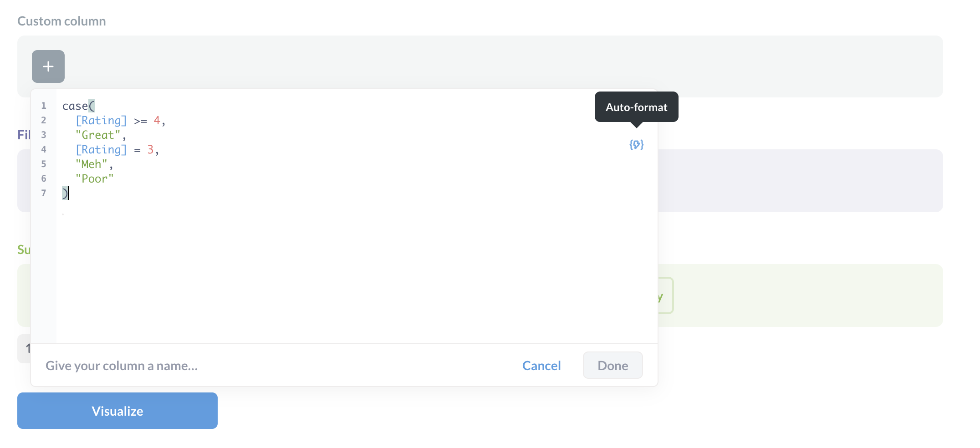Click line number 1 in editor gutter
Image resolution: width=980 pixels, height=448 pixels.
tap(44, 106)
